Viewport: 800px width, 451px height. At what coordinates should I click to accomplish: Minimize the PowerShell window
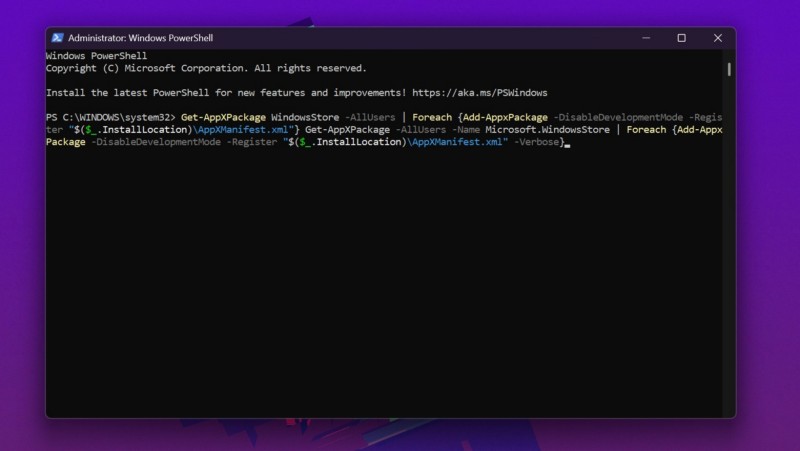tap(646, 38)
